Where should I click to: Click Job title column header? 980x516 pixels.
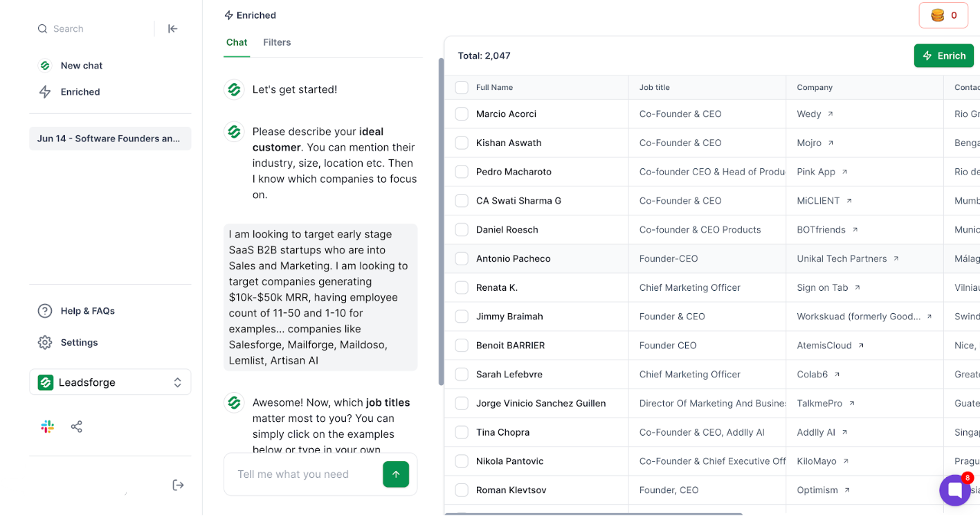(x=655, y=88)
